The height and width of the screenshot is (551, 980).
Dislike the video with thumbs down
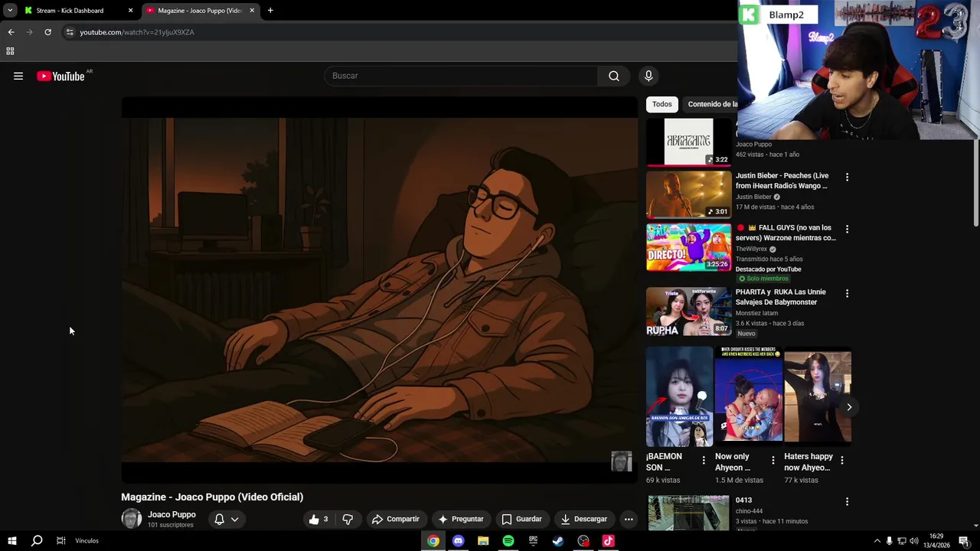(348, 519)
